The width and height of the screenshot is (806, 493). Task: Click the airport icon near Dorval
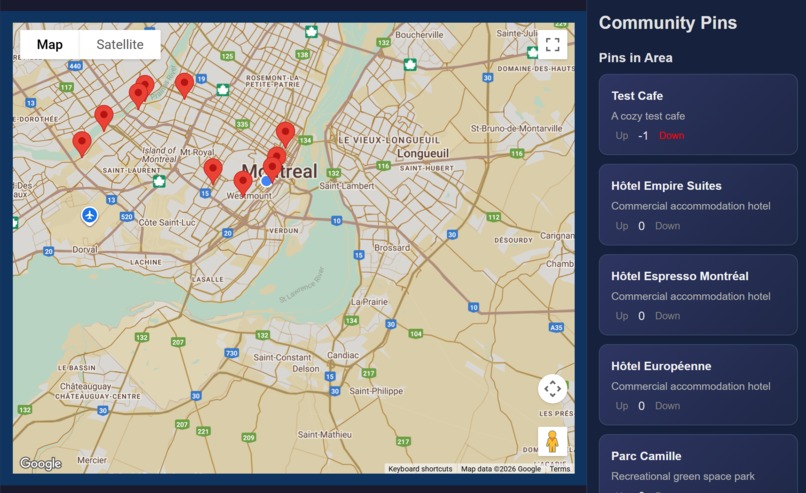[90, 215]
